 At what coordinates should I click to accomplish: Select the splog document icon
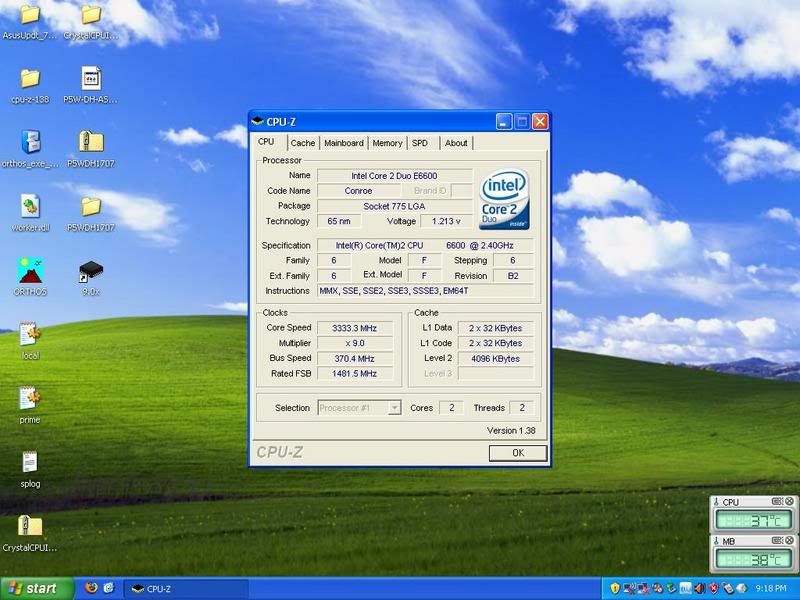pos(30,462)
